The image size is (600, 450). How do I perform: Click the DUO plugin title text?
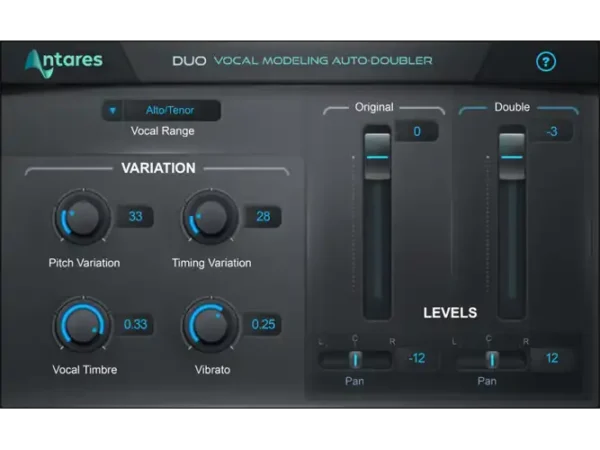coord(189,61)
